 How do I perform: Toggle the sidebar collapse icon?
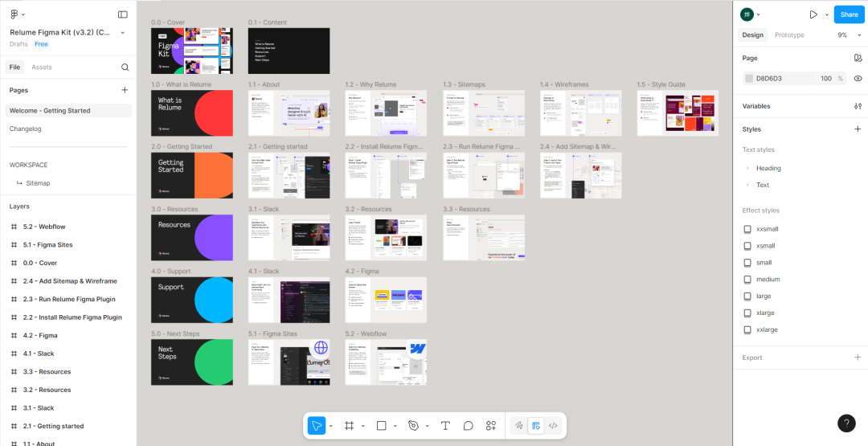[x=123, y=14]
